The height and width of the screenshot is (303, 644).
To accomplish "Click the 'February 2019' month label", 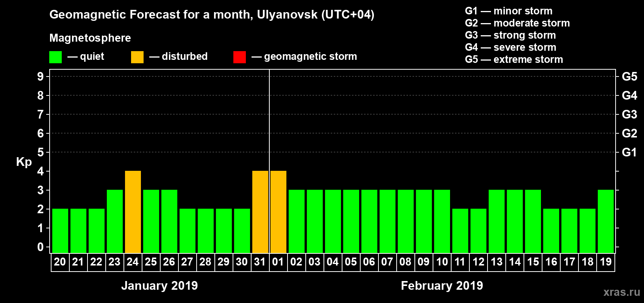I will (x=442, y=286).
